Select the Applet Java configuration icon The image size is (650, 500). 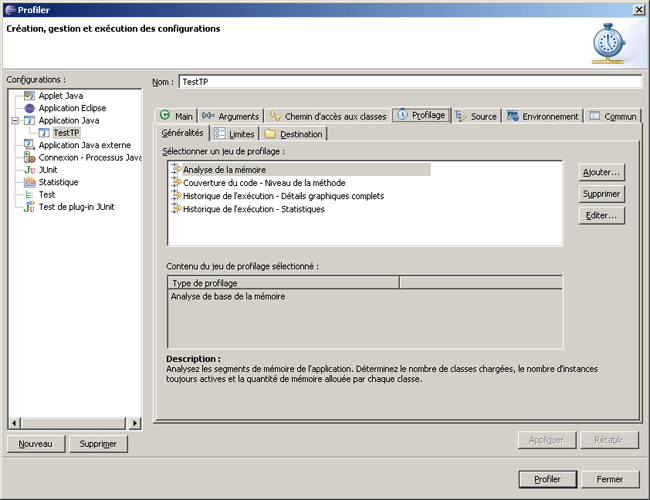point(30,96)
